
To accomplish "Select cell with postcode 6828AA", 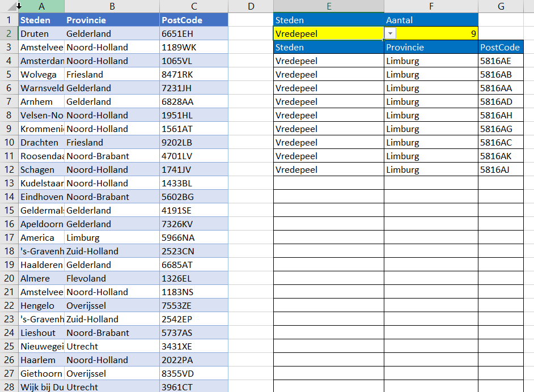I will coord(194,101).
